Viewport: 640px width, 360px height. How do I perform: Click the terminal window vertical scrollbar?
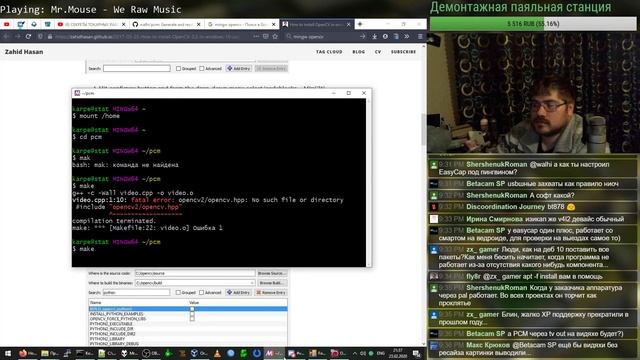[x=369, y=182]
